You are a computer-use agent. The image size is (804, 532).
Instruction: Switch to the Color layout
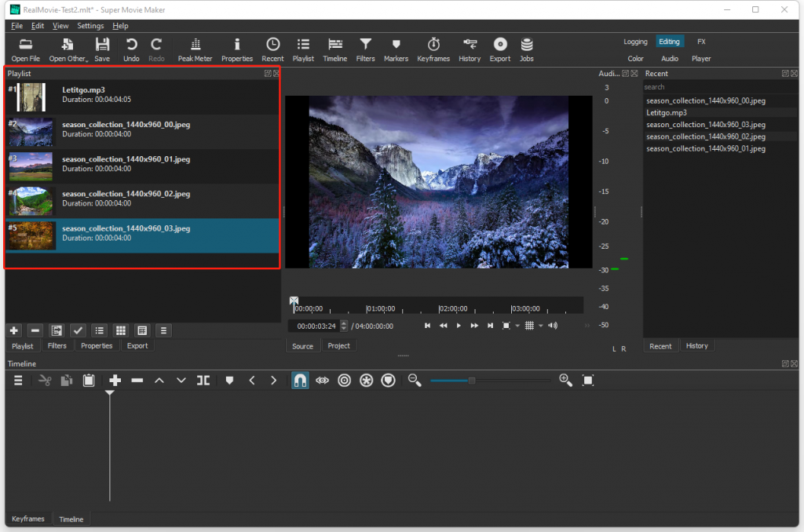(635, 59)
